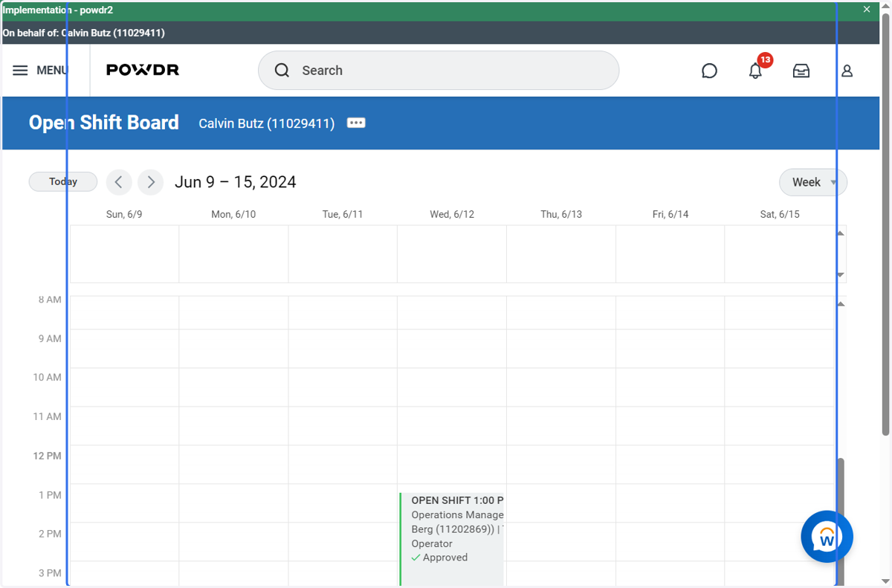The image size is (892, 588).
Task: Open the user profile icon
Action: [x=847, y=71]
